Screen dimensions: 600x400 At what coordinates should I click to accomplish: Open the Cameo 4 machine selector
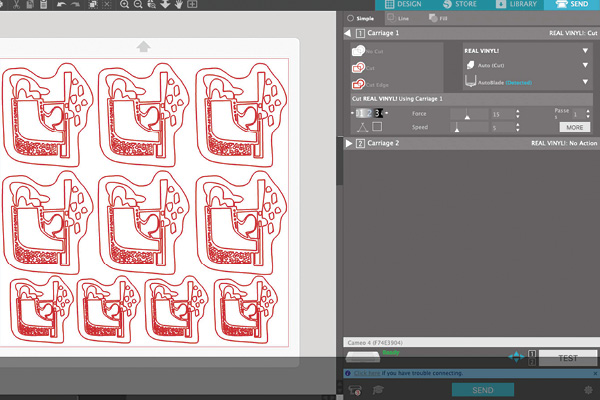471,342
